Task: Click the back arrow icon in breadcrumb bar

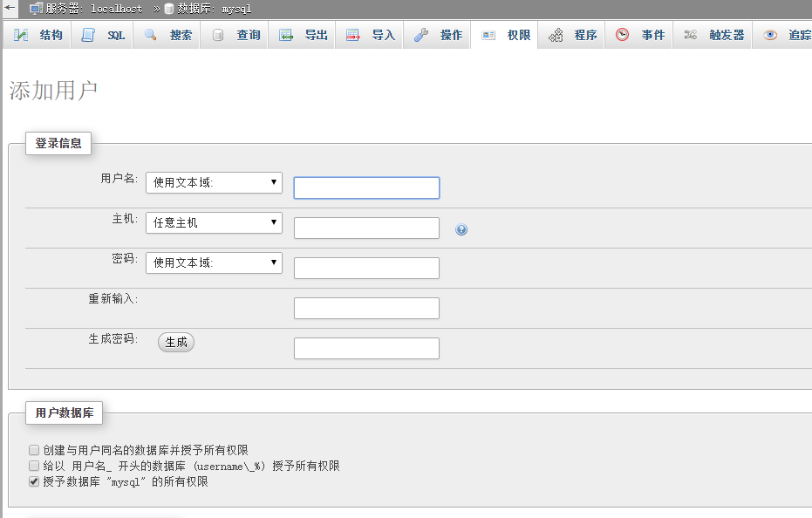Action: click(x=10, y=8)
